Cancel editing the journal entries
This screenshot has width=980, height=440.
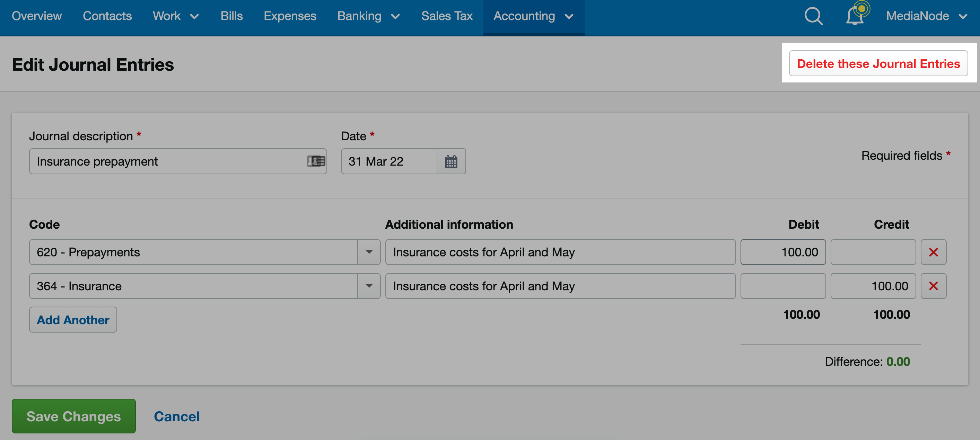[x=176, y=416]
